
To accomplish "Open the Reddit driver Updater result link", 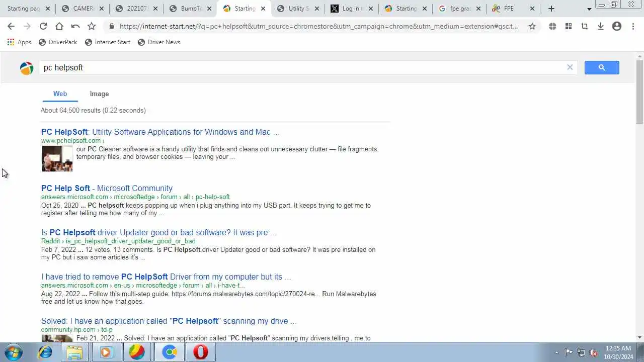I will [x=158, y=232].
